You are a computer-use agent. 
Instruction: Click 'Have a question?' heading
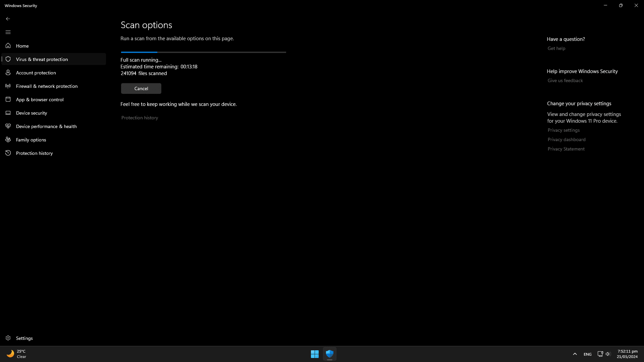tap(566, 39)
